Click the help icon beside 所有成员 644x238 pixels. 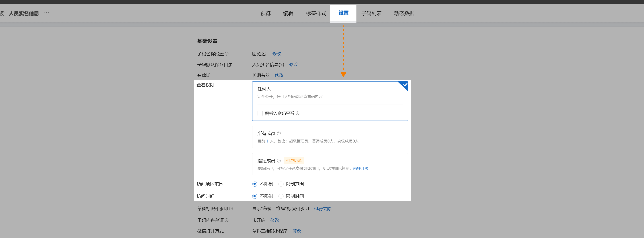click(x=279, y=133)
